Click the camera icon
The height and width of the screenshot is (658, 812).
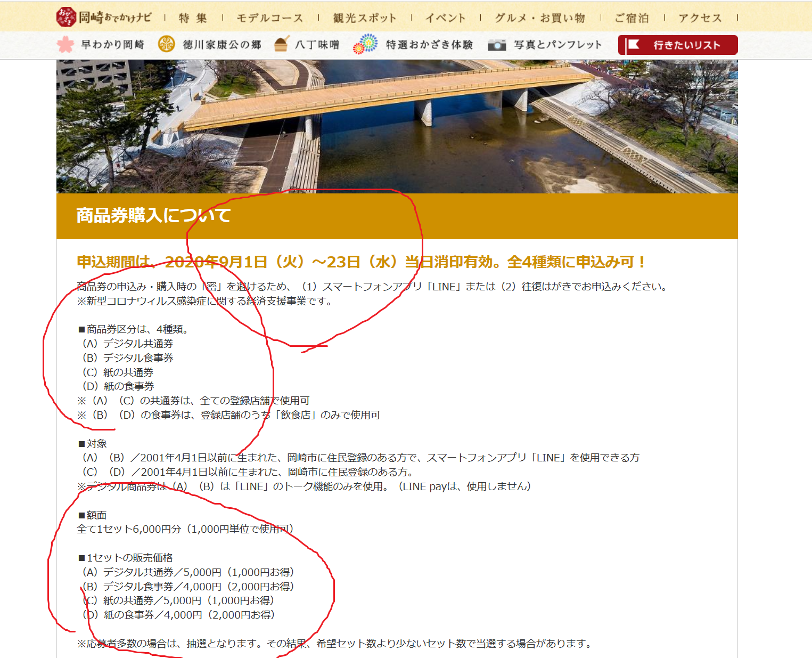tap(497, 45)
